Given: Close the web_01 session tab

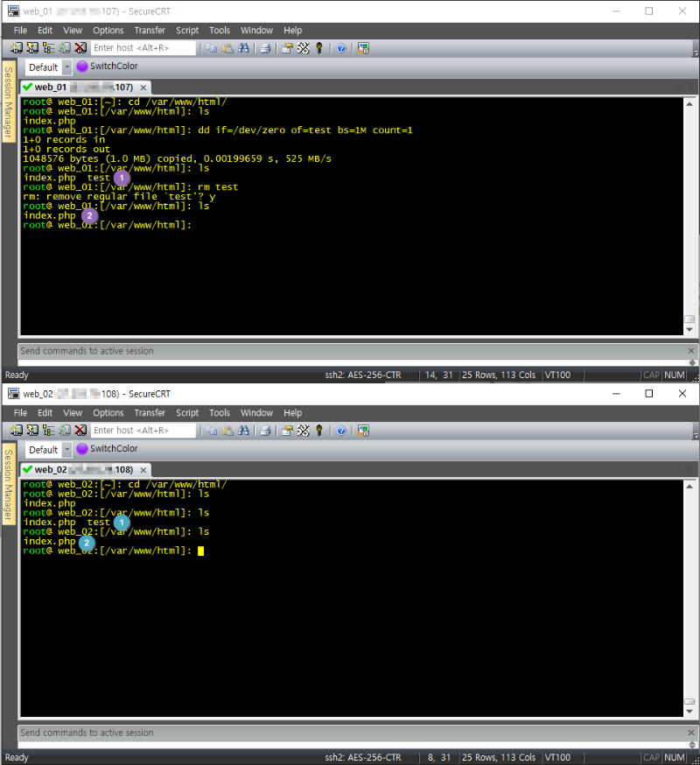Looking at the screenshot, I should (x=143, y=88).
